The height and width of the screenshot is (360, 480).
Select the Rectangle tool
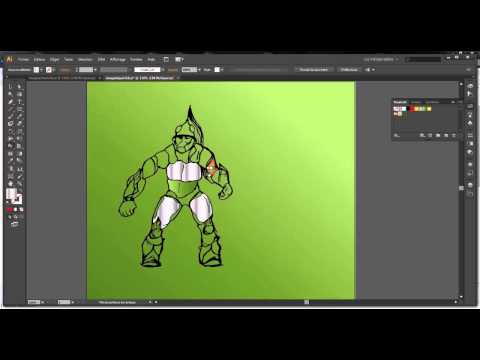click(x=20, y=109)
